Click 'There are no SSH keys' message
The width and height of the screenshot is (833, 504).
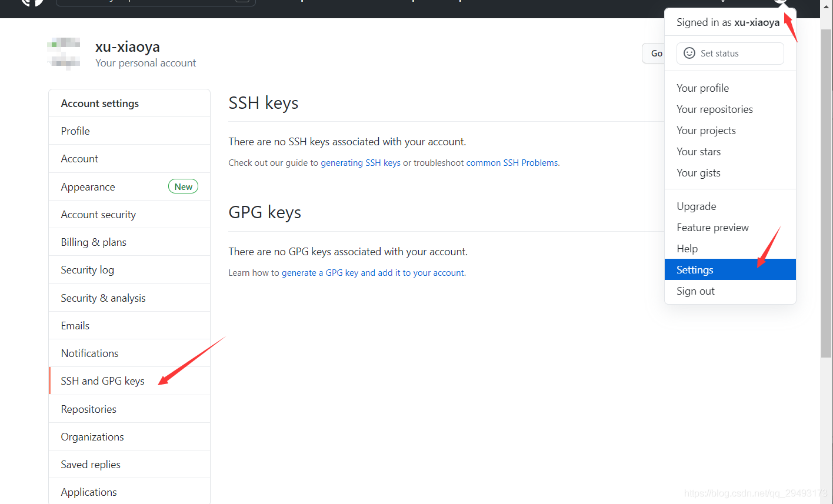coord(347,142)
